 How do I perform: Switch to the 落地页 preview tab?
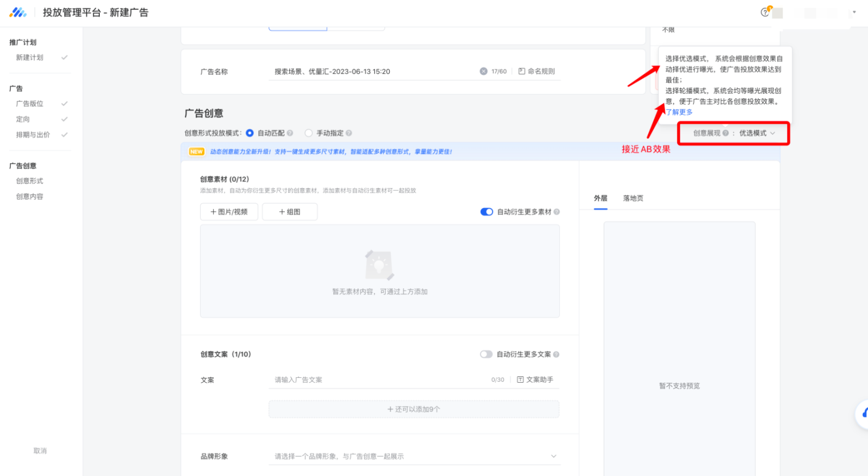click(633, 198)
